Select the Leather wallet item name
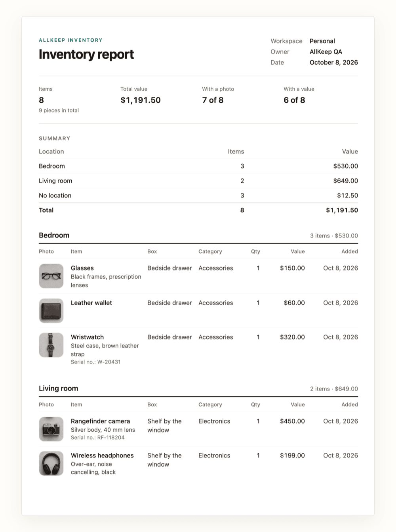The height and width of the screenshot is (532, 396). point(91,303)
